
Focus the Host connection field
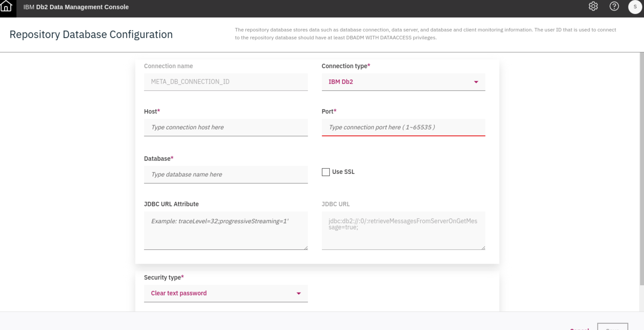coord(226,127)
